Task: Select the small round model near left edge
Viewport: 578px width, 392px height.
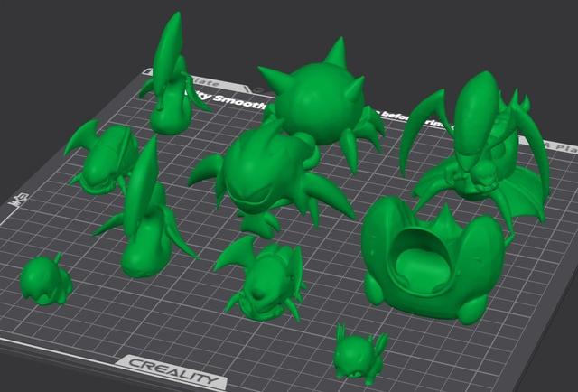Action: (45, 280)
